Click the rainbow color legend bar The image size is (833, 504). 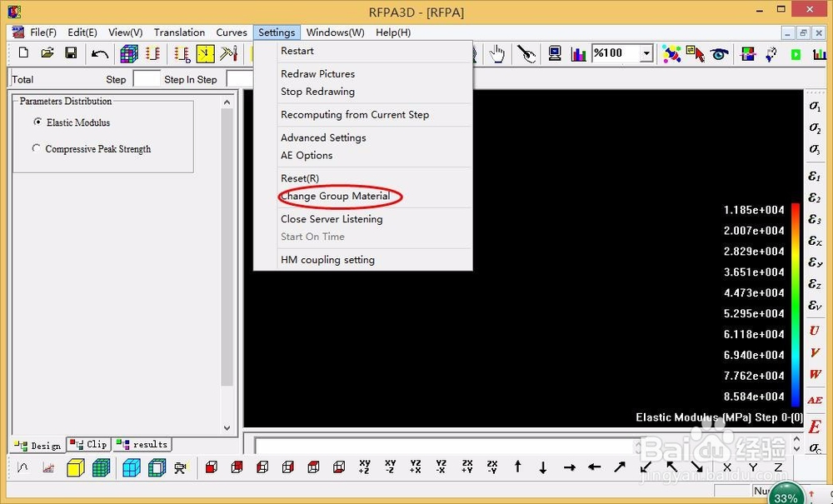pyautogui.click(x=795, y=304)
